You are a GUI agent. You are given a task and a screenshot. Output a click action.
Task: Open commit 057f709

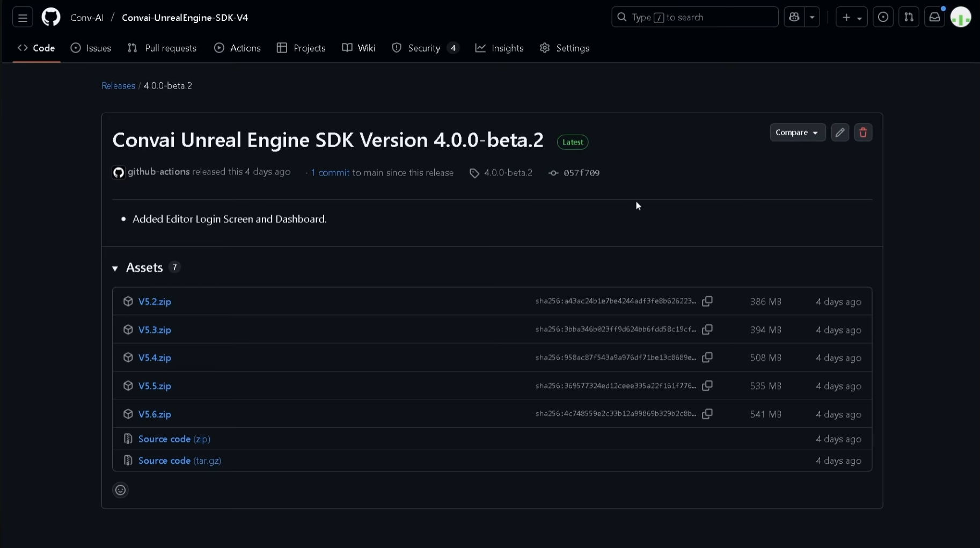point(581,173)
